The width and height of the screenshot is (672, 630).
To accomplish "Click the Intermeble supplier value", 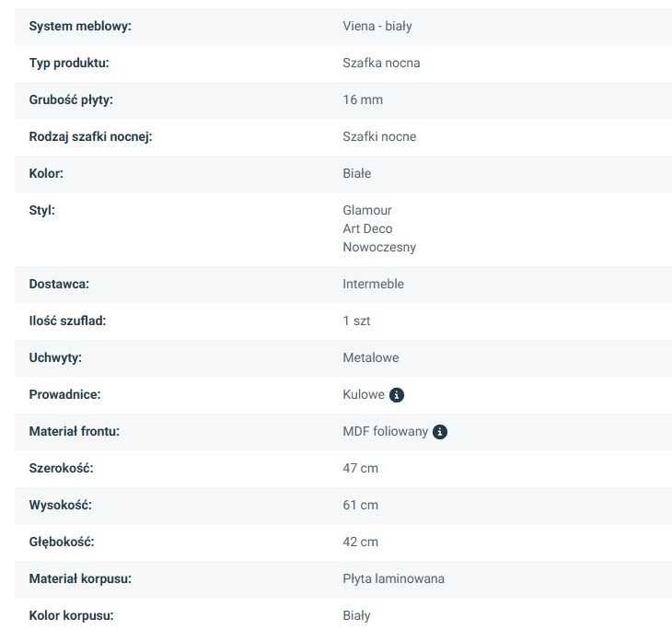I will coord(373,284).
